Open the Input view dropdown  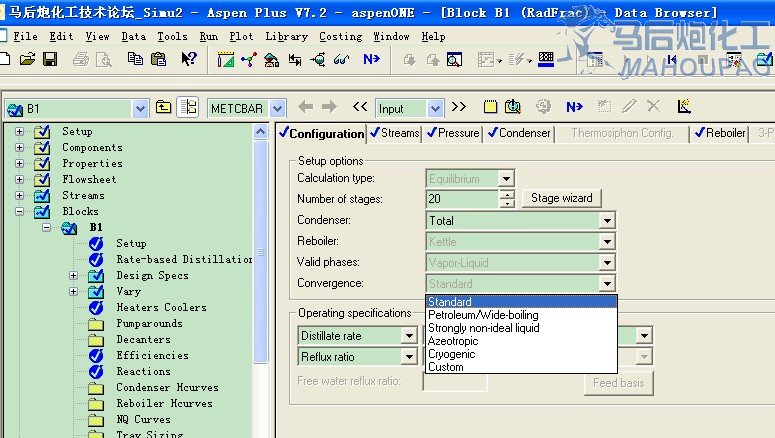(x=435, y=109)
